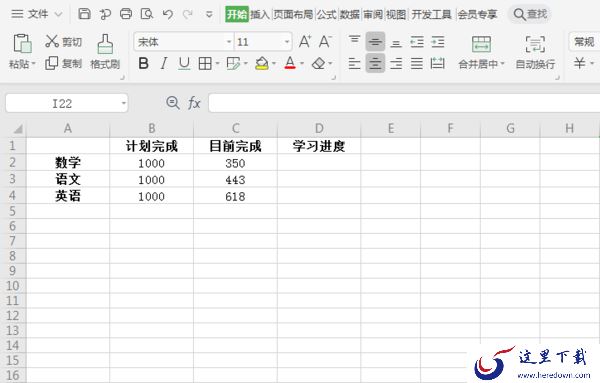Decrease indent icon
This screenshot has height=383, width=600.
click(x=417, y=41)
